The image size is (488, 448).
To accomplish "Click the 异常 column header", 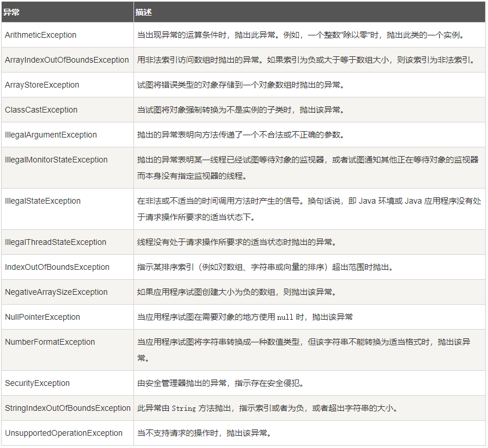I will 67,12.
